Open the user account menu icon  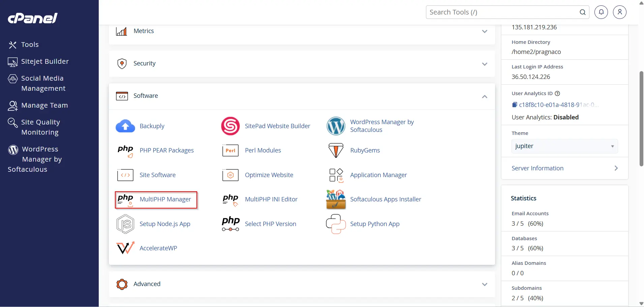[x=620, y=12]
